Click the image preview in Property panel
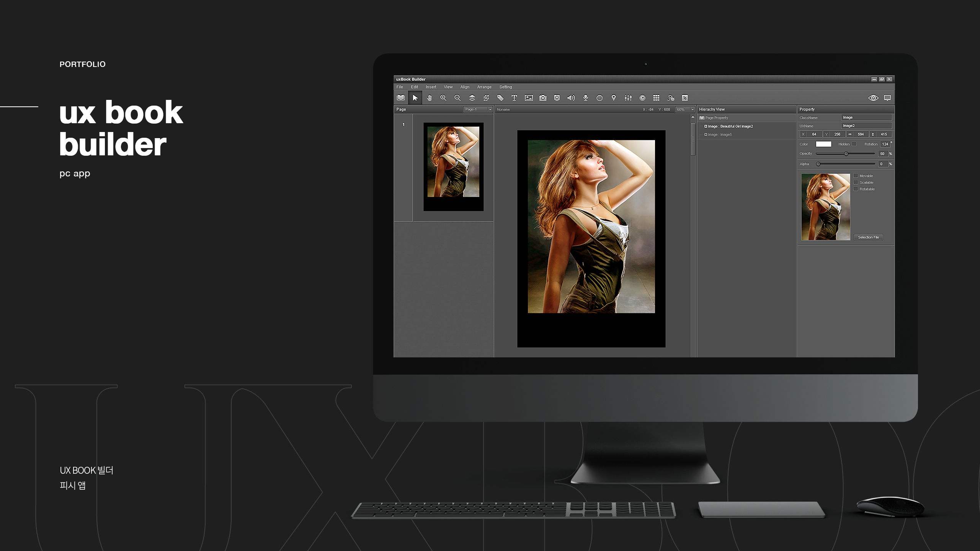 pos(826,207)
